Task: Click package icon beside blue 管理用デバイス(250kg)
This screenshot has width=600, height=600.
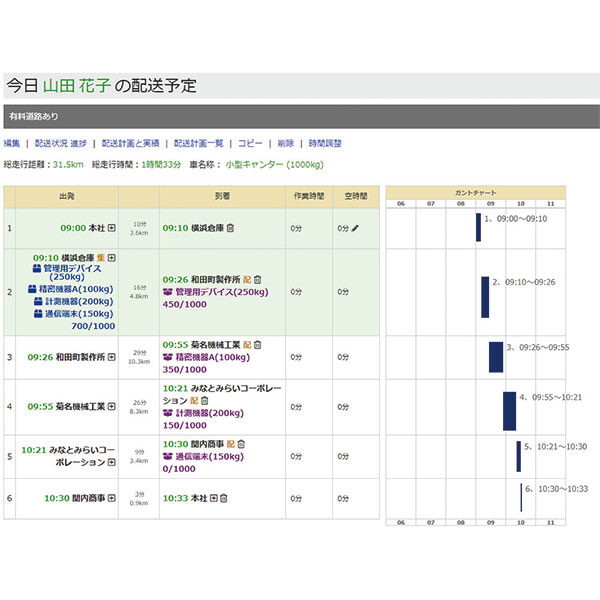Action: pyautogui.click(x=37, y=269)
